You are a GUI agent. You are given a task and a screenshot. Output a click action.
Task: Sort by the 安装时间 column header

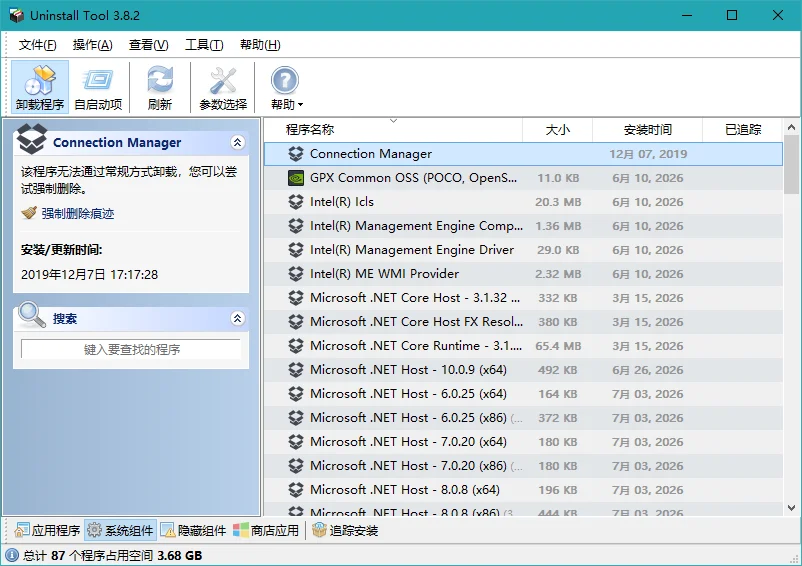(648, 130)
